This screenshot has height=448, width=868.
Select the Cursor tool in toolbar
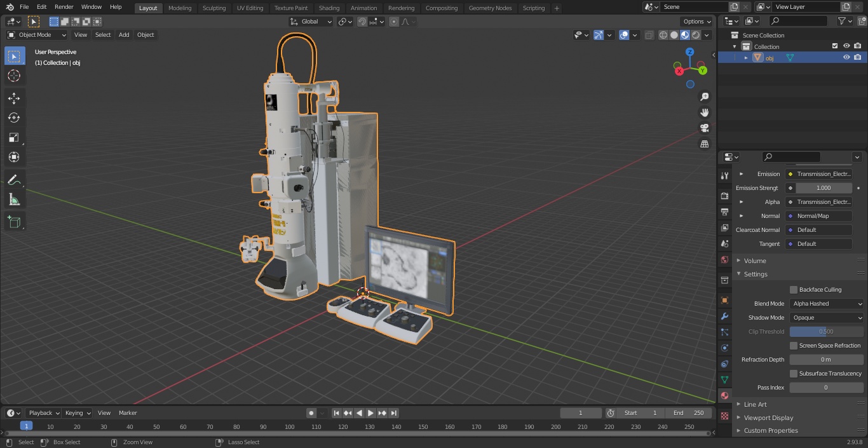click(x=14, y=76)
